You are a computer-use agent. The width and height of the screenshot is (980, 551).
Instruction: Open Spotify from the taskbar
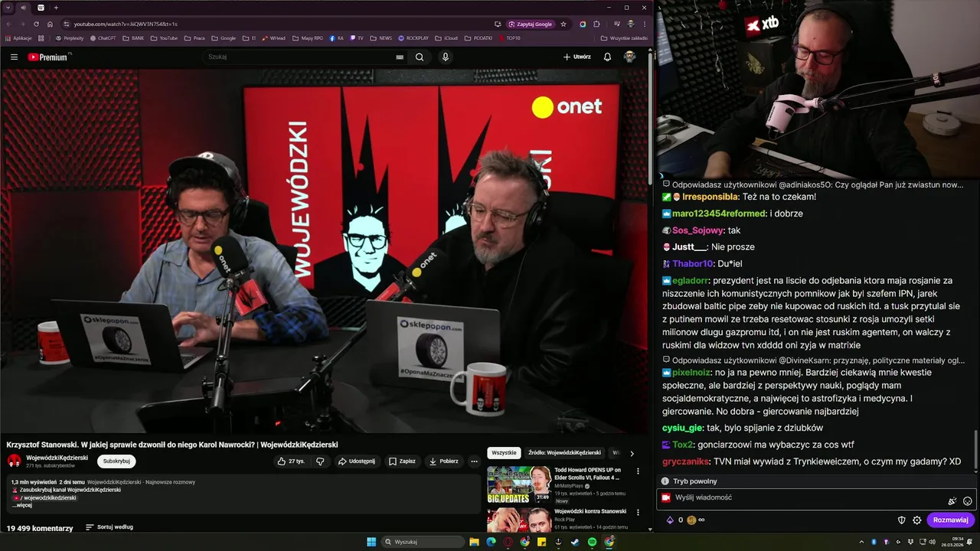(592, 542)
